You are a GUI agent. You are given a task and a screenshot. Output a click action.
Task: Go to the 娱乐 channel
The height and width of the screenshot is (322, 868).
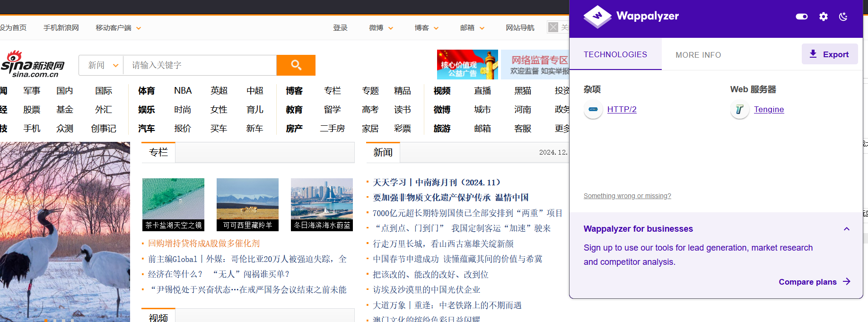click(147, 110)
